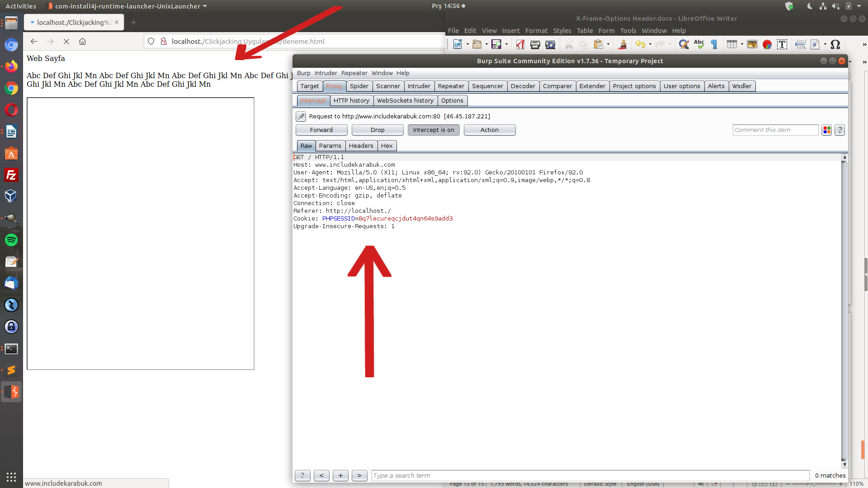Click the Action button

click(x=490, y=130)
